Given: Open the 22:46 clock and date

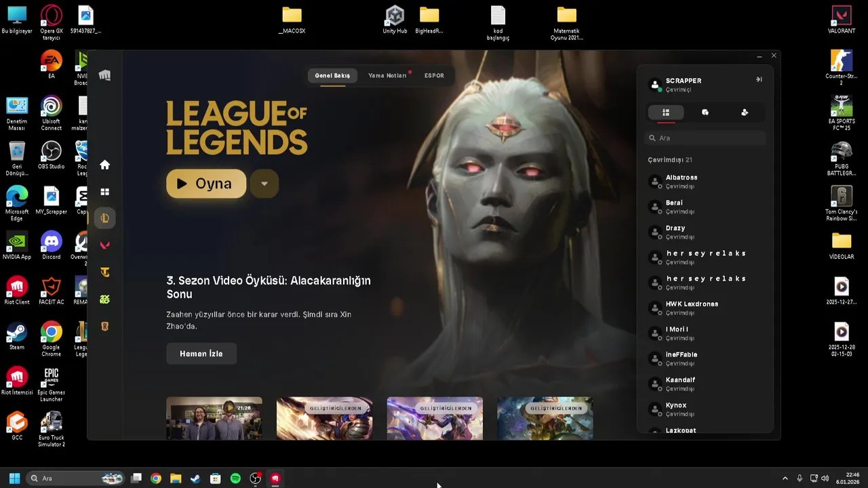Looking at the screenshot, I should (x=848, y=479).
